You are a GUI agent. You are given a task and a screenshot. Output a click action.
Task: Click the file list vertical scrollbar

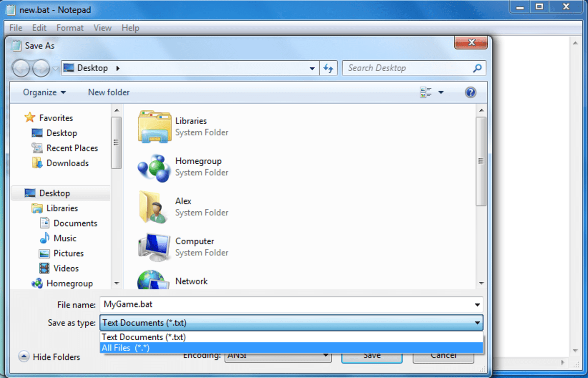click(481, 160)
